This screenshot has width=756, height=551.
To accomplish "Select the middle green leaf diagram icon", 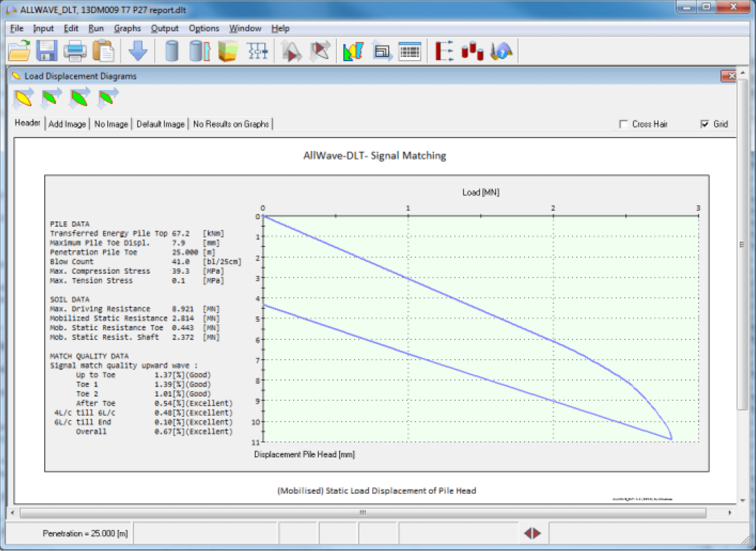I will [x=79, y=98].
